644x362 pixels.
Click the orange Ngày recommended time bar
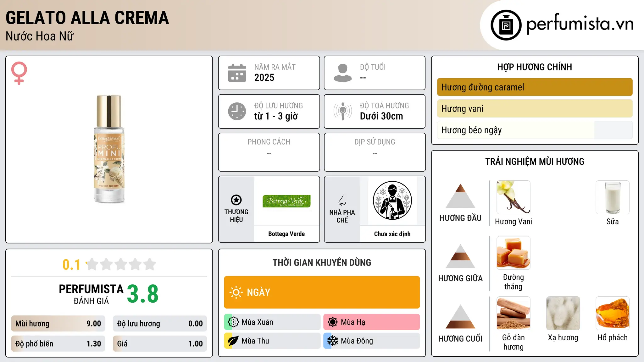click(322, 292)
